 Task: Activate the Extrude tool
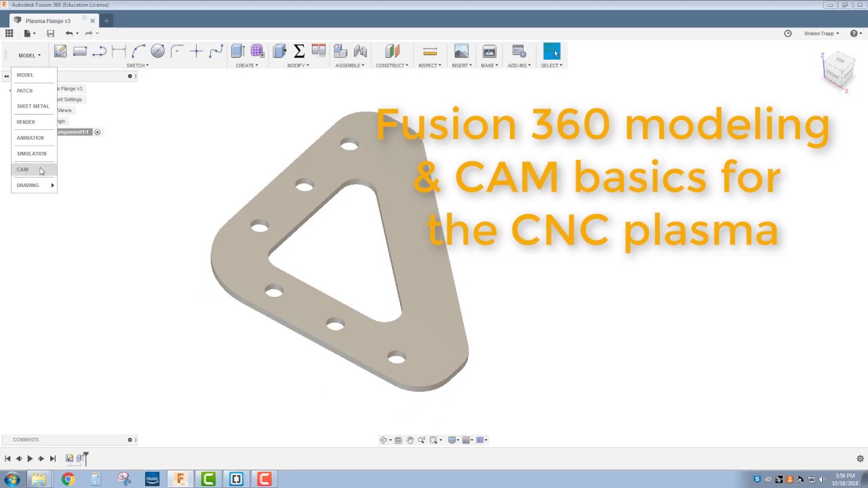pyautogui.click(x=237, y=51)
